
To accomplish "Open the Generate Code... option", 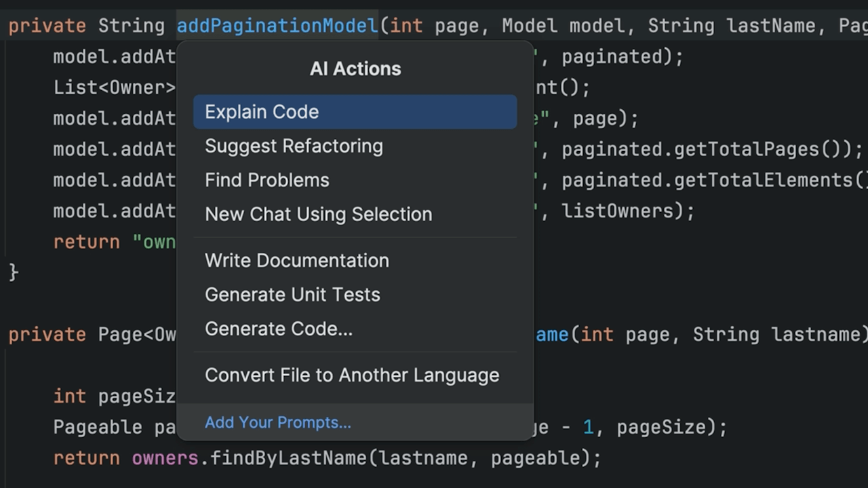I will 278,328.
